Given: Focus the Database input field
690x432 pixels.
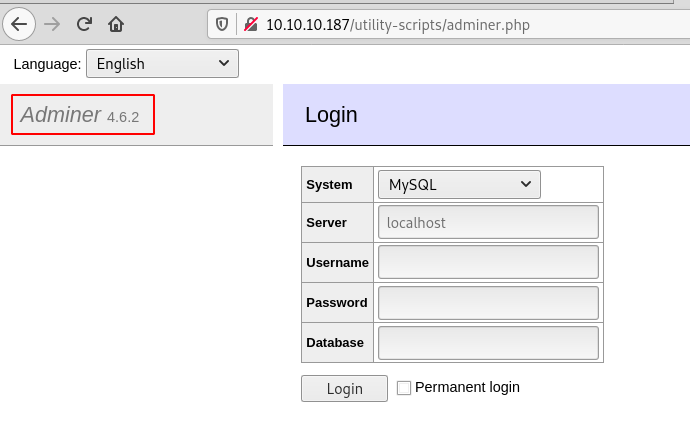Looking at the screenshot, I should click(488, 343).
